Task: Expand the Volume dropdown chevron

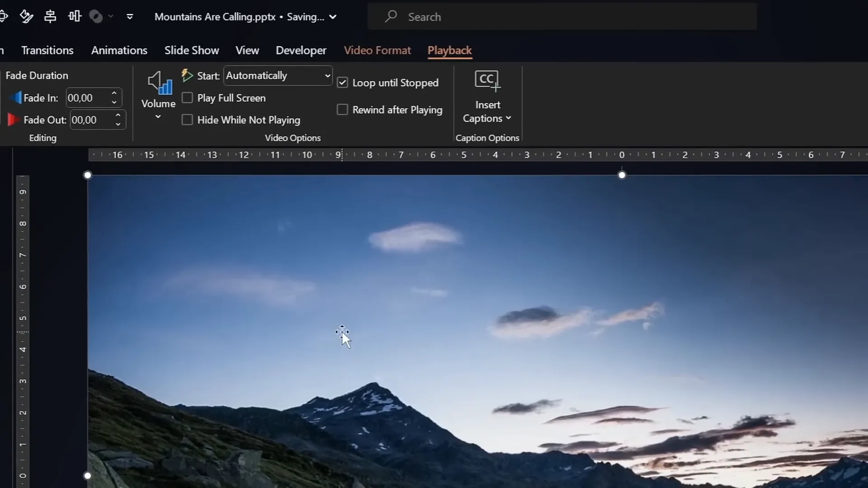Action: click(x=158, y=117)
